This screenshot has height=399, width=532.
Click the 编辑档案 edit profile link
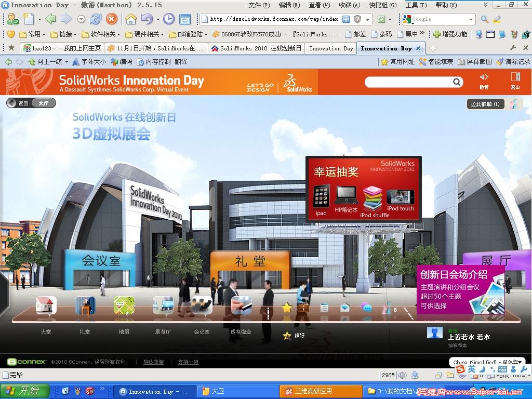tap(457, 345)
